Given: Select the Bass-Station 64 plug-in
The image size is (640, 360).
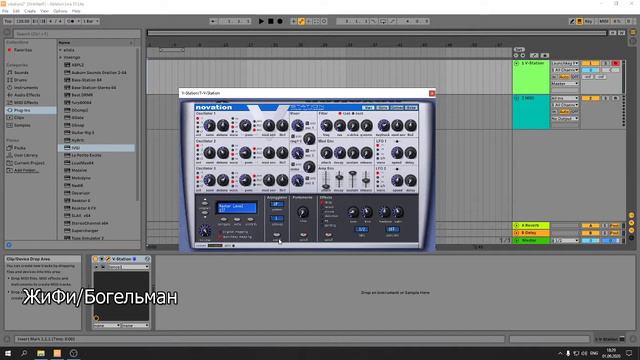Looking at the screenshot, I should (87, 80).
